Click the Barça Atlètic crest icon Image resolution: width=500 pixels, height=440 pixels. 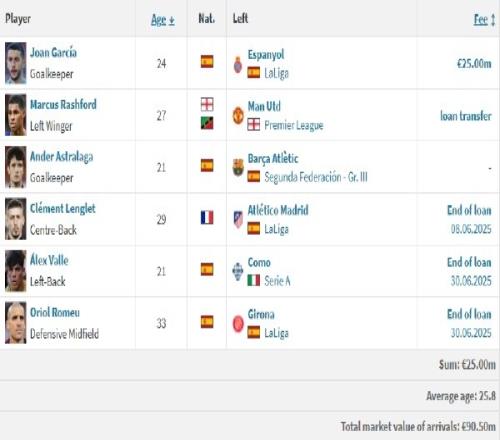point(238,167)
